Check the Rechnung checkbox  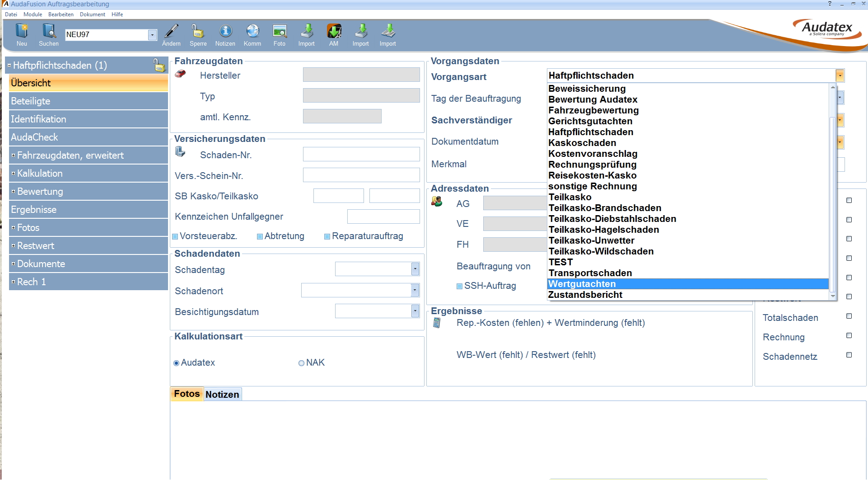coord(849,335)
